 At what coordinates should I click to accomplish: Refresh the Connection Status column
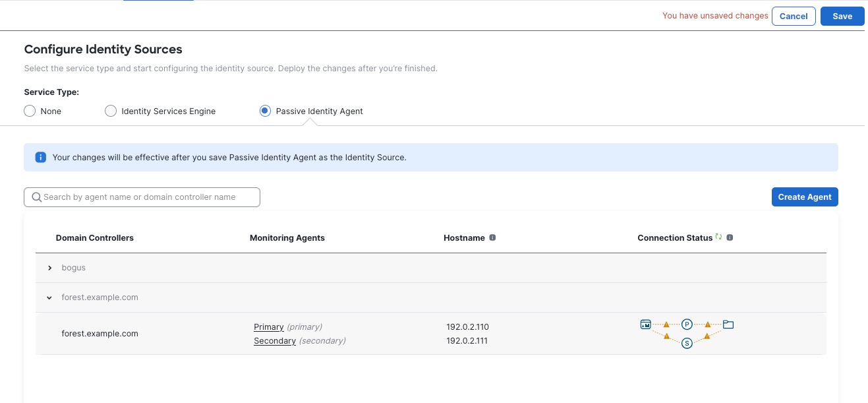click(x=718, y=237)
